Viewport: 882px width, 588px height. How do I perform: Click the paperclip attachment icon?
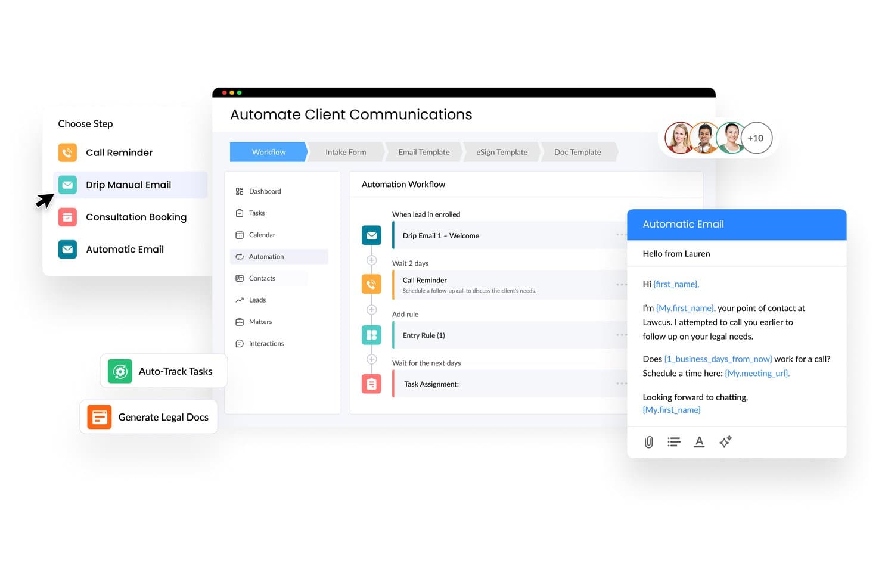point(649,442)
